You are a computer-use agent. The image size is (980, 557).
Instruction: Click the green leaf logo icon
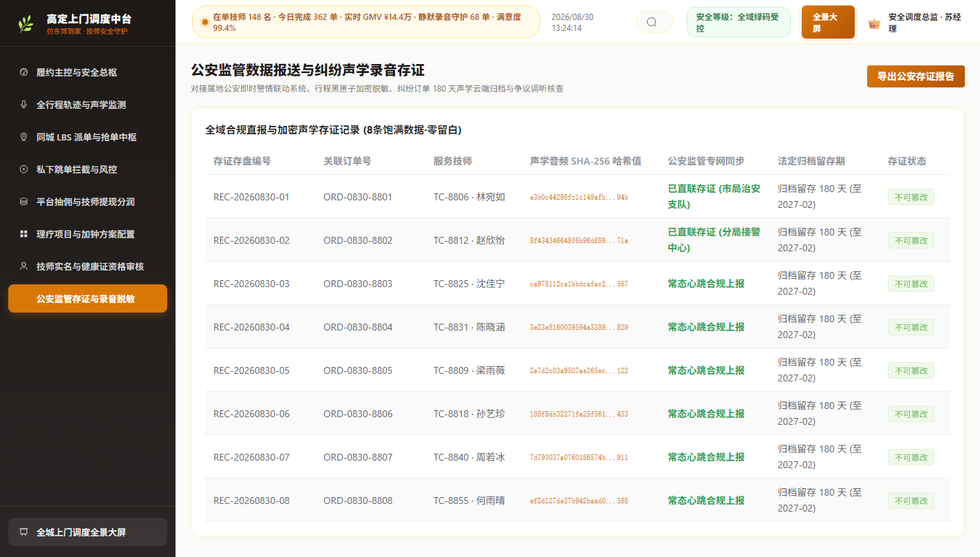[25, 24]
